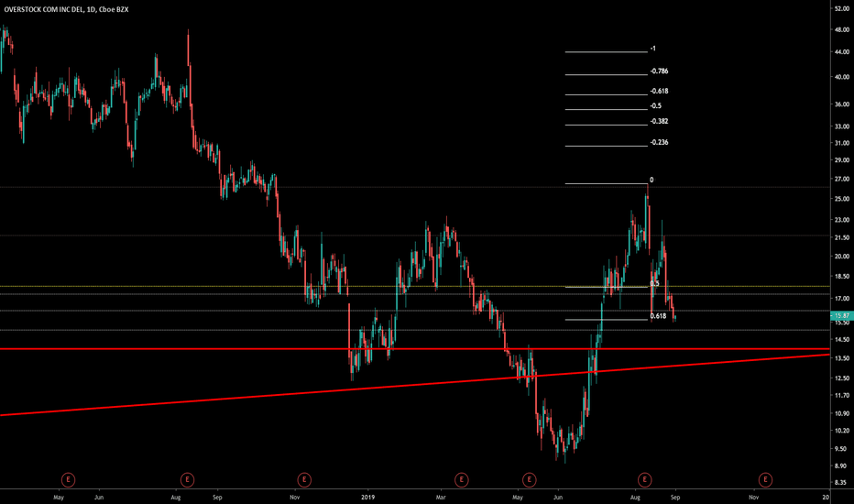Select Fibonacci label 0.5 near yellow line
The width and height of the screenshot is (854, 504).
(x=654, y=283)
